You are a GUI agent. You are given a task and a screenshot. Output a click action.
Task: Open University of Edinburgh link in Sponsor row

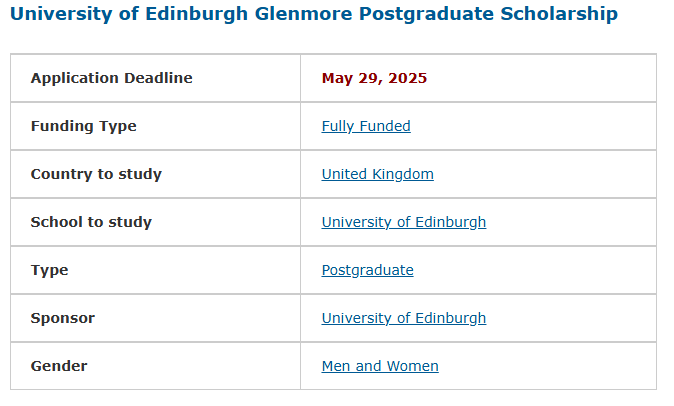(x=403, y=318)
